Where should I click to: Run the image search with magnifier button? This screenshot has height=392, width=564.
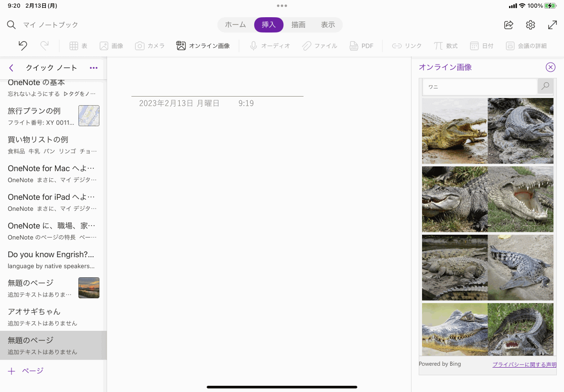tap(545, 86)
